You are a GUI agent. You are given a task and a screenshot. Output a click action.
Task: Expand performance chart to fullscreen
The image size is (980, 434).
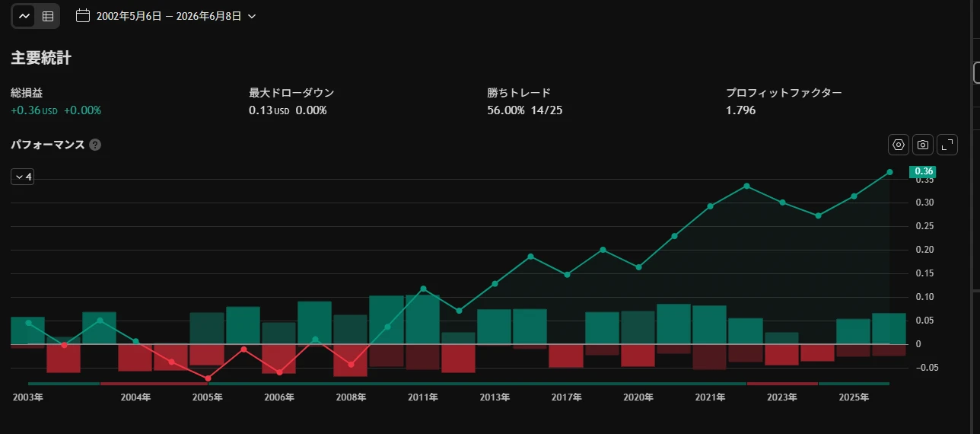(x=947, y=145)
